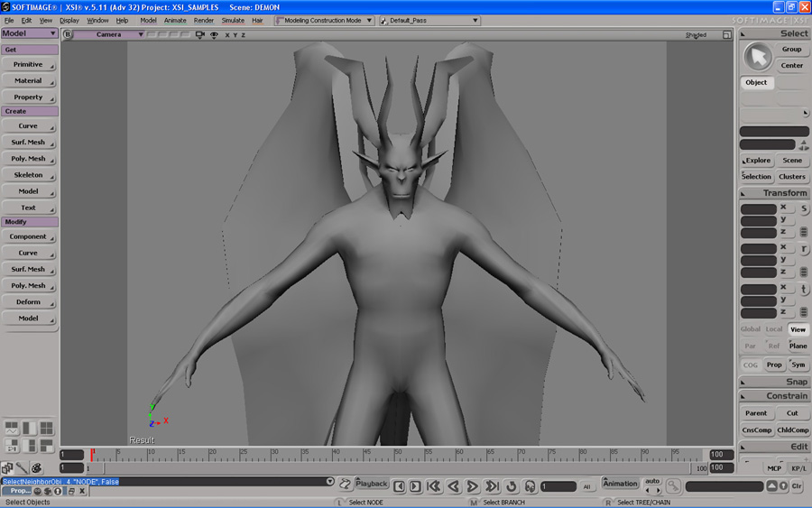Open the Hair menu
The image size is (812, 508).
click(257, 21)
